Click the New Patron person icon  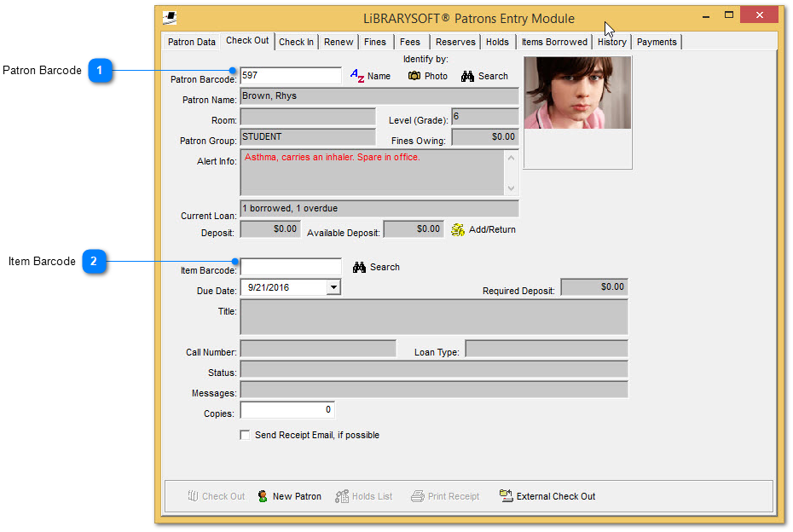tap(263, 496)
